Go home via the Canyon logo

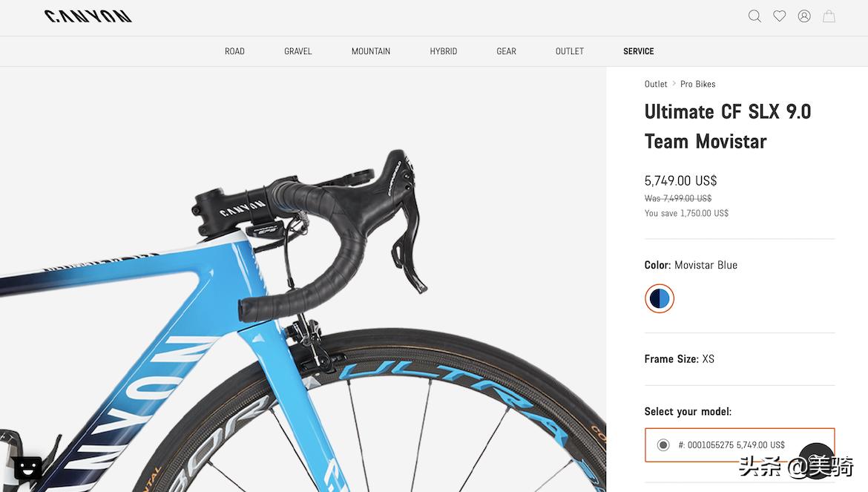pyautogui.click(x=88, y=16)
